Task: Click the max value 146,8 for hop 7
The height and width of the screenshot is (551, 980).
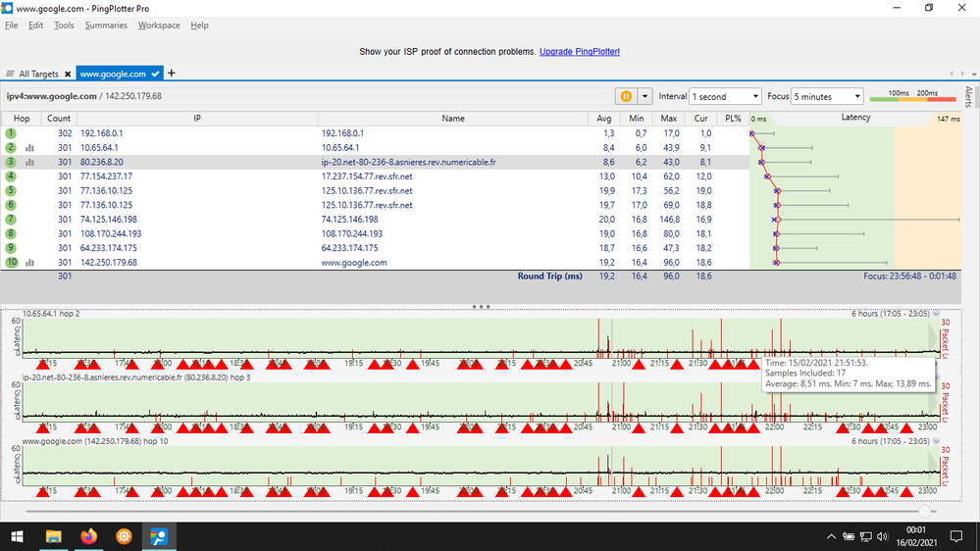Action: 669,220
